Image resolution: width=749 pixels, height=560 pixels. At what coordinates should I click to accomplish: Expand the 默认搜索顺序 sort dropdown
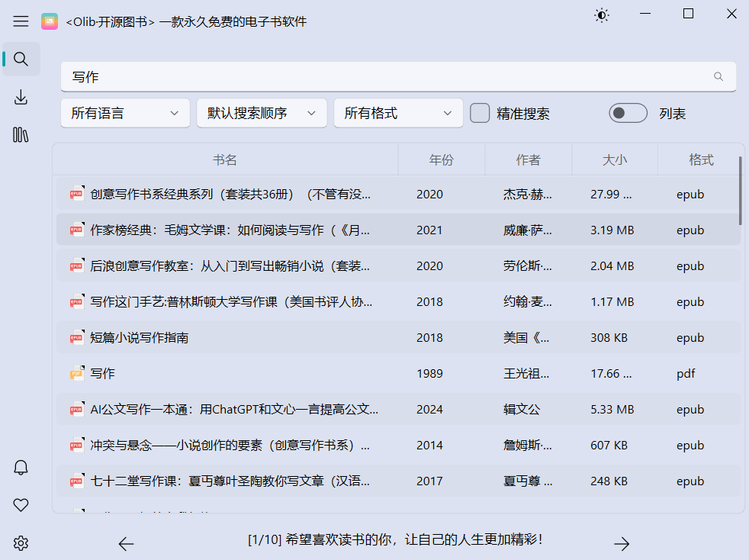(262, 113)
